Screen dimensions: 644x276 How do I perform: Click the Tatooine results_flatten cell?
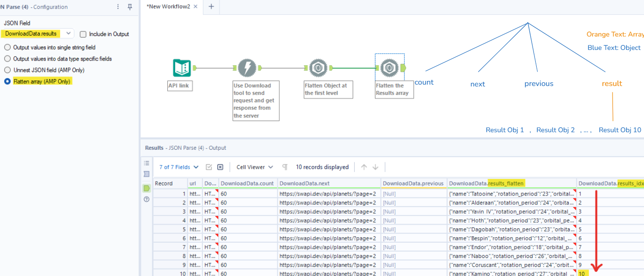click(x=511, y=194)
